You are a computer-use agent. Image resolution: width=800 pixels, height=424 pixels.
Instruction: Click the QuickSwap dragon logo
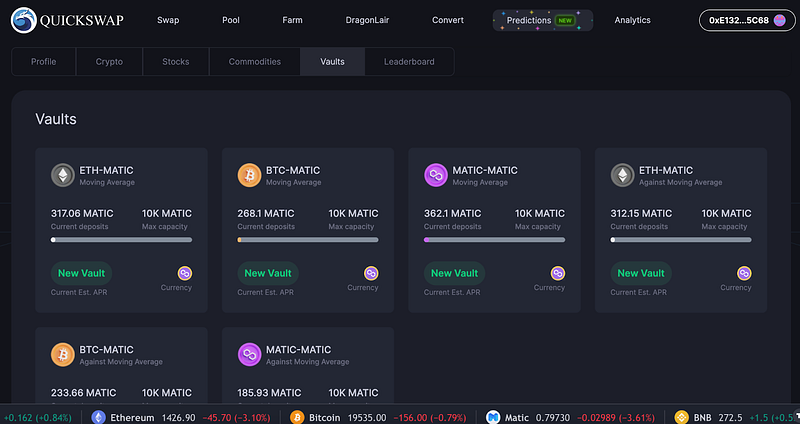(23, 20)
